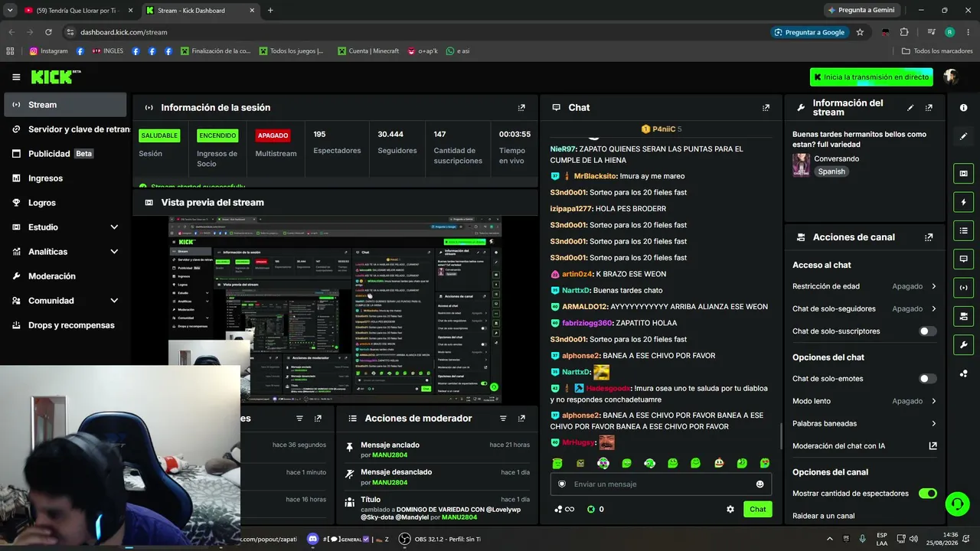Pop out the Información de la sesión panel
Viewport: 980px width, 551px height.
point(521,108)
